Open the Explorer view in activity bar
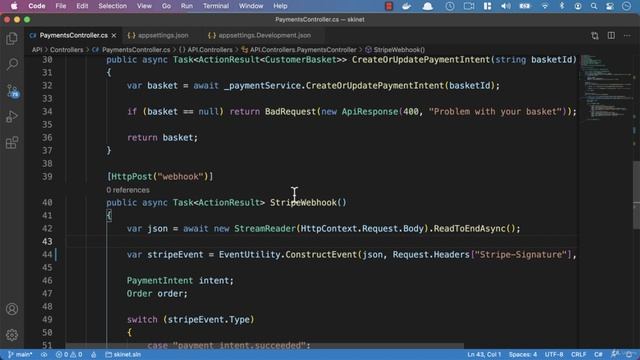This screenshot has height=360, width=640. pos(12,38)
